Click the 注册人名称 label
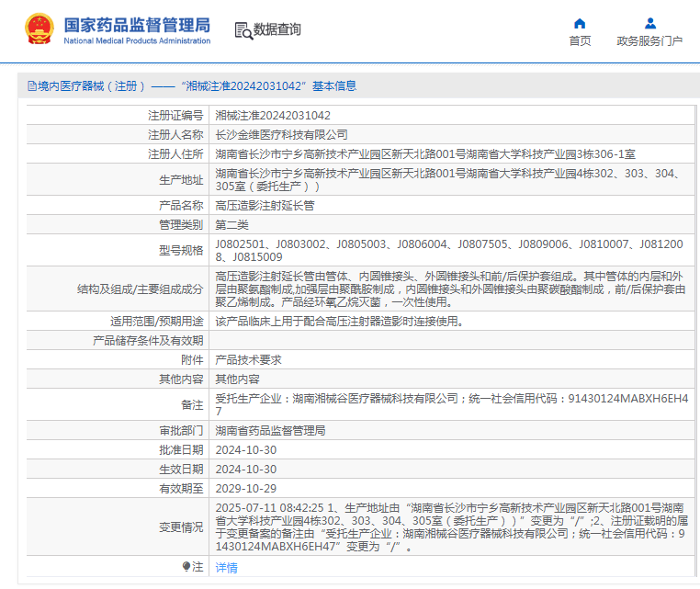Viewport: 700px width, 589px height. [x=175, y=135]
